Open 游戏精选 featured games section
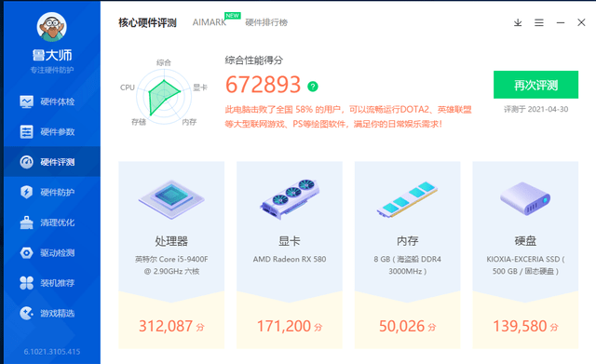Image resolution: width=596 pixels, height=364 pixels. [52, 313]
